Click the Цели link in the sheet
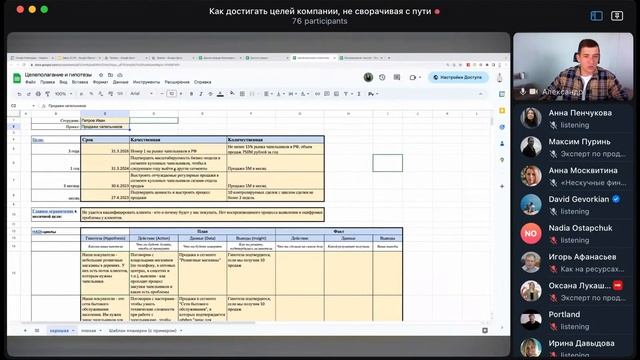The image size is (640, 360). pyautogui.click(x=38, y=140)
